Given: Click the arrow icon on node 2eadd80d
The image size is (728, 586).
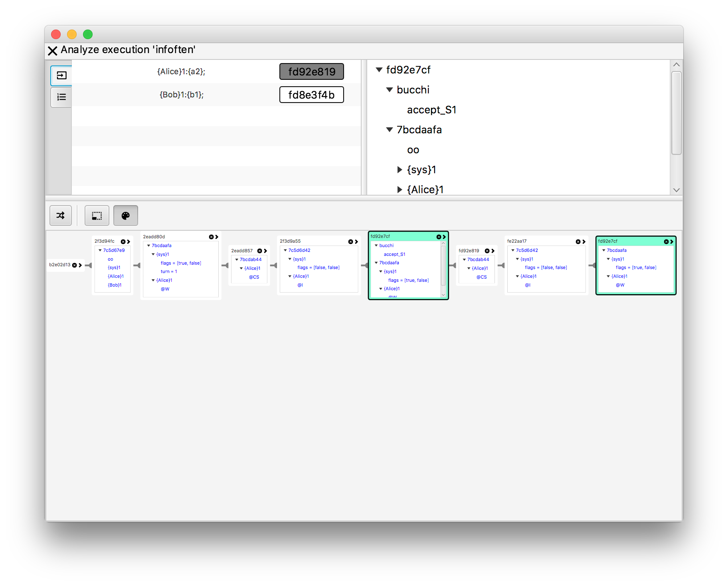Looking at the screenshot, I should click(217, 237).
